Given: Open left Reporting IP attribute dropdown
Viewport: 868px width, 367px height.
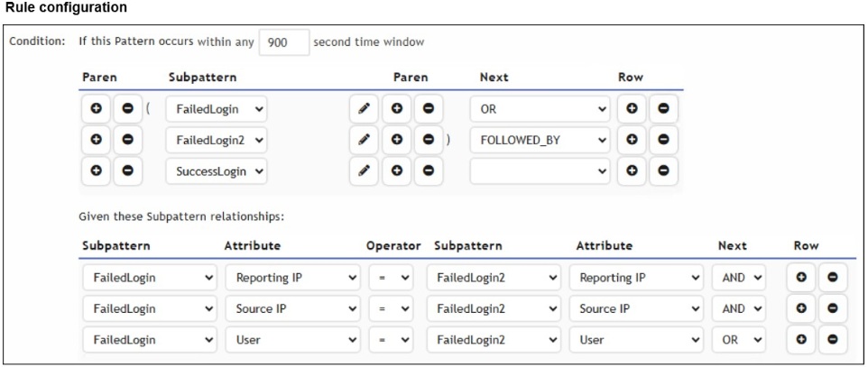Looking at the screenshot, I should [292, 278].
